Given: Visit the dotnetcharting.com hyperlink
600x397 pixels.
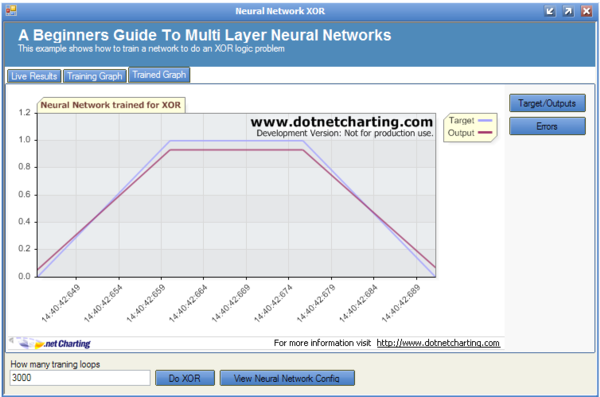Looking at the screenshot, I should tap(438, 343).
